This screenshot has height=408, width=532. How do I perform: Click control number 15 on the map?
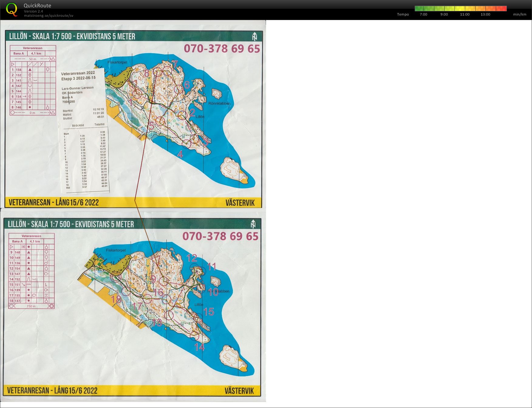click(209, 312)
